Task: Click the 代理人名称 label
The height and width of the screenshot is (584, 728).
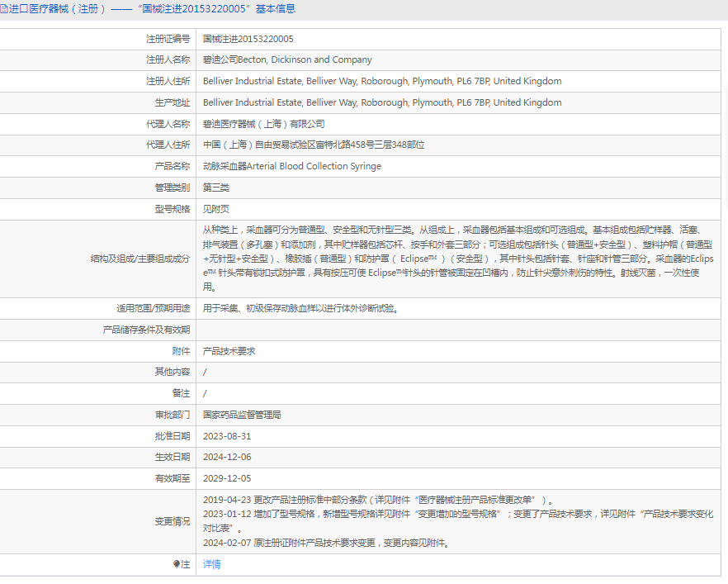Action: pyautogui.click(x=168, y=124)
